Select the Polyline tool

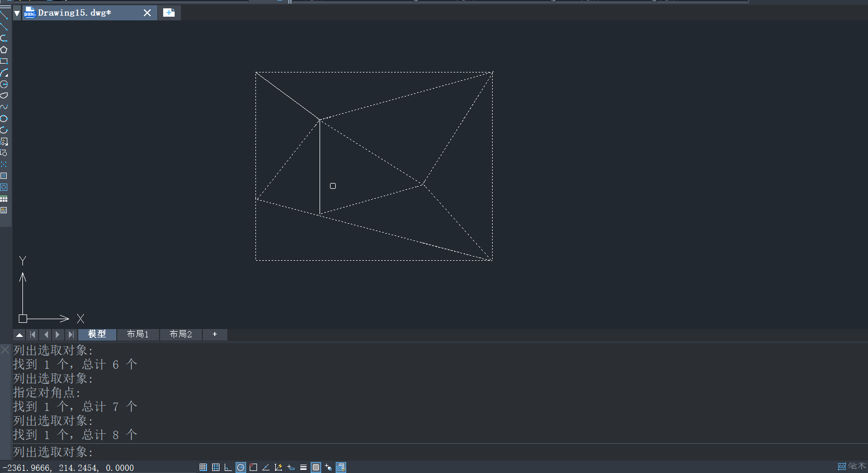click(x=4, y=38)
